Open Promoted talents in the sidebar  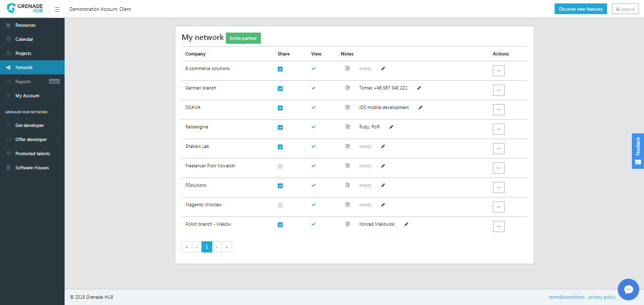coord(32,154)
